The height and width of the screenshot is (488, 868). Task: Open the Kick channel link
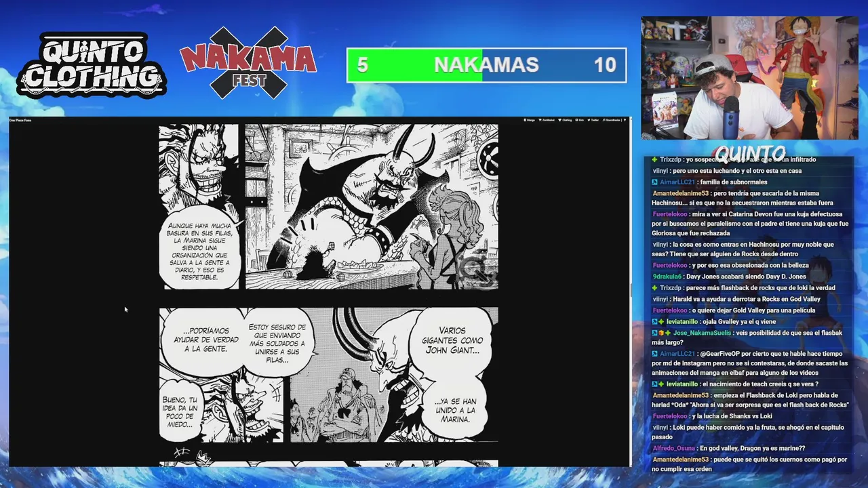coord(580,120)
